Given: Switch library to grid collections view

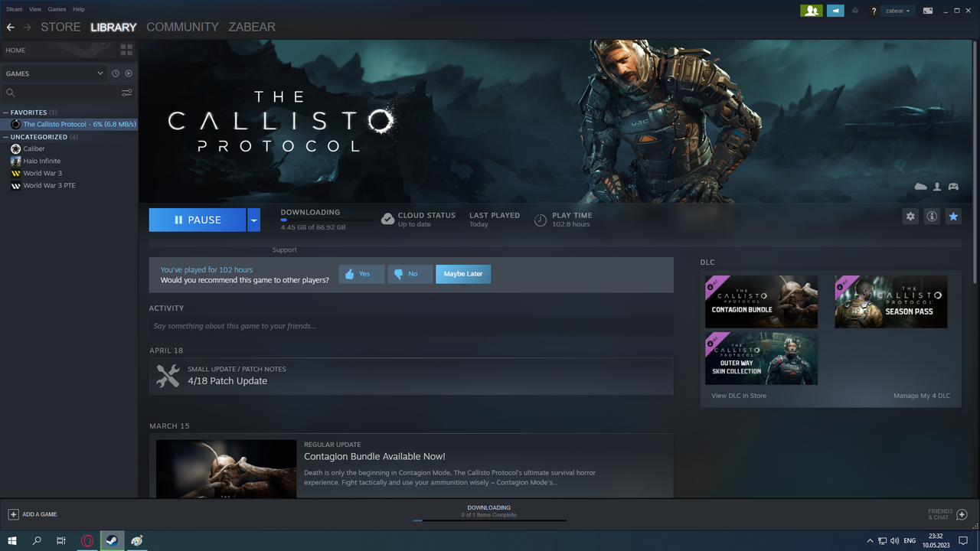Looking at the screenshot, I should click(126, 50).
